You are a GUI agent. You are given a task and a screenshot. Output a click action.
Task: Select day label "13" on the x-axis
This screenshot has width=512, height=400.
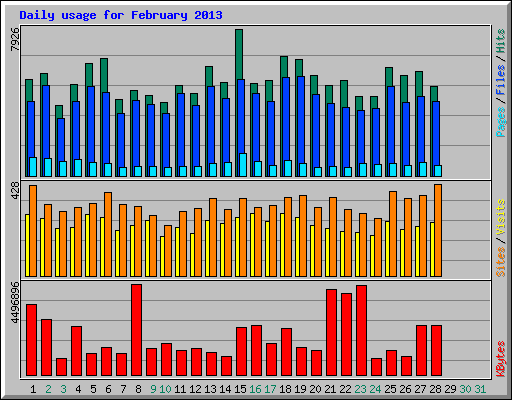coord(210,389)
